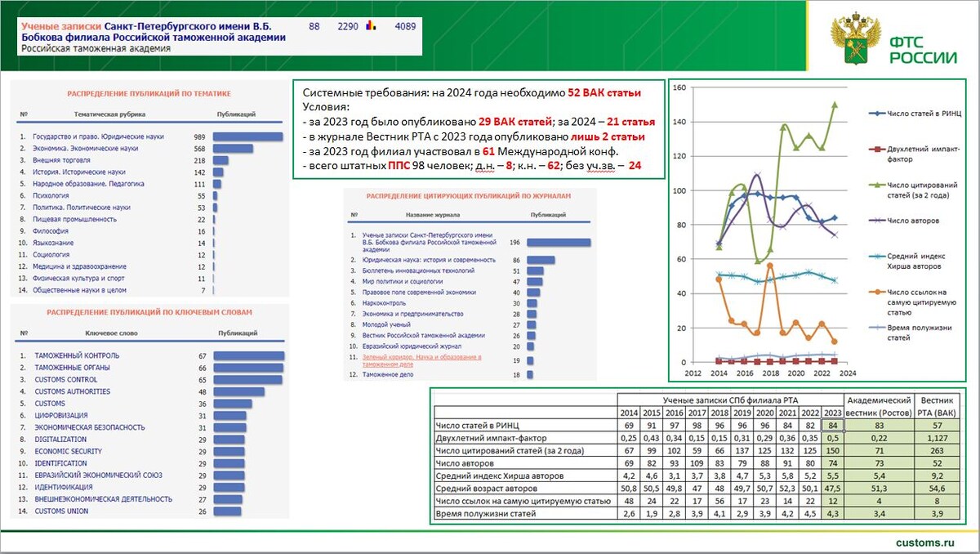Select journal 'Молодой ученый'
Viewport: 980px width, 554px height.
[386, 324]
